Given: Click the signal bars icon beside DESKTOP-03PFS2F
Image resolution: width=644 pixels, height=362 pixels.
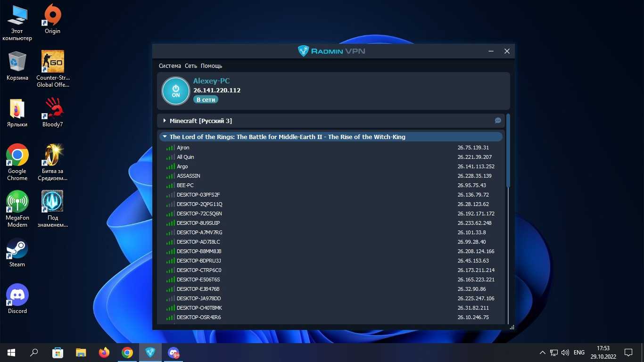Looking at the screenshot, I should 170,195.
